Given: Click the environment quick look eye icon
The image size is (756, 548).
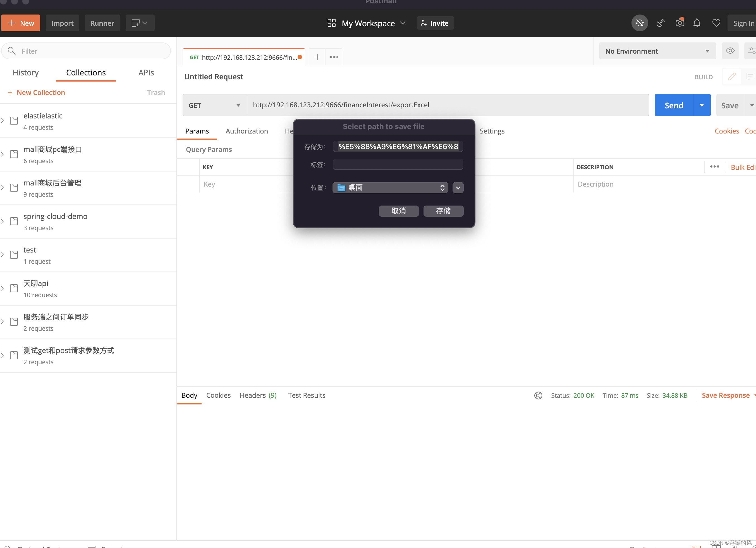Looking at the screenshot, I should tap(730, 51).
